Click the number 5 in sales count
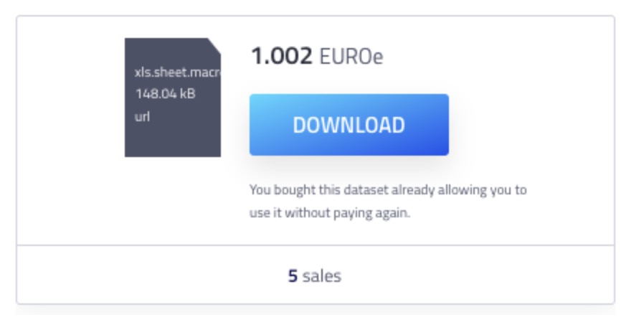This screenshot has width=644, height=317. (293, 276)
